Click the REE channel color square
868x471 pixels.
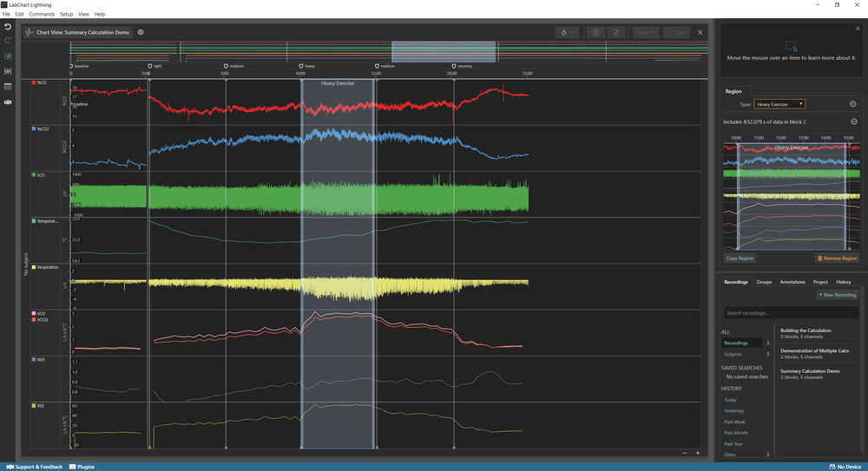34,406
